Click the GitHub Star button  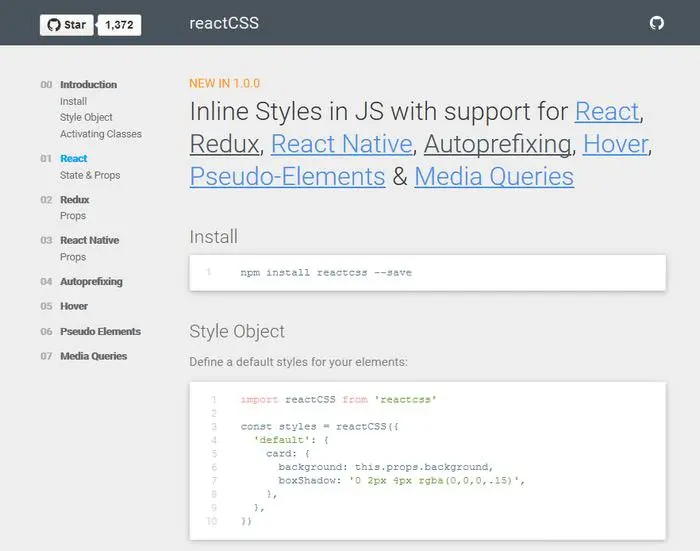coord(66,24)
